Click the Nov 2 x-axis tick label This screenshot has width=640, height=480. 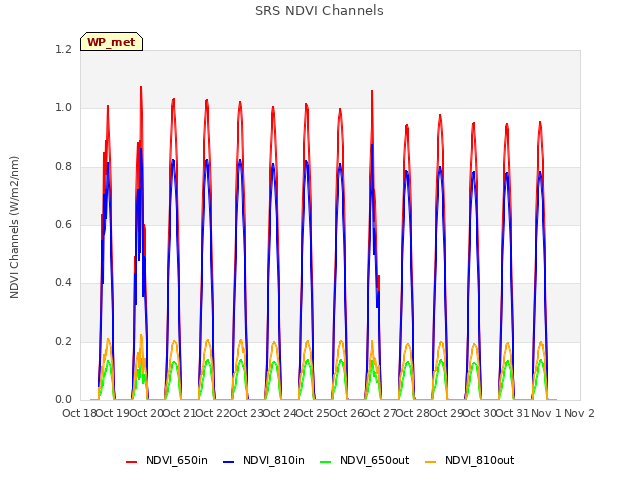tap(579, 413)
